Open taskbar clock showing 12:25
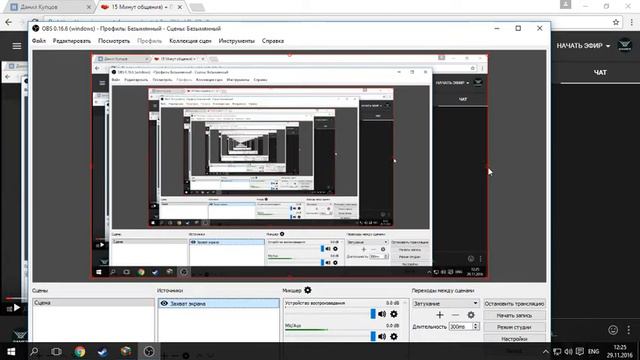Viewport: 640px width, 360px height. pyautogui.click(x=620, y=351)
